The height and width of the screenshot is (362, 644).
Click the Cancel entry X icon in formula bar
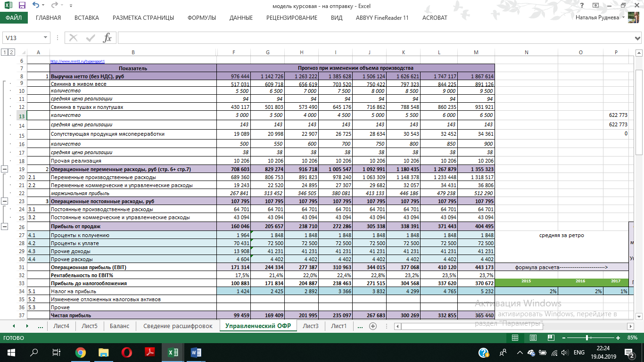74,38
